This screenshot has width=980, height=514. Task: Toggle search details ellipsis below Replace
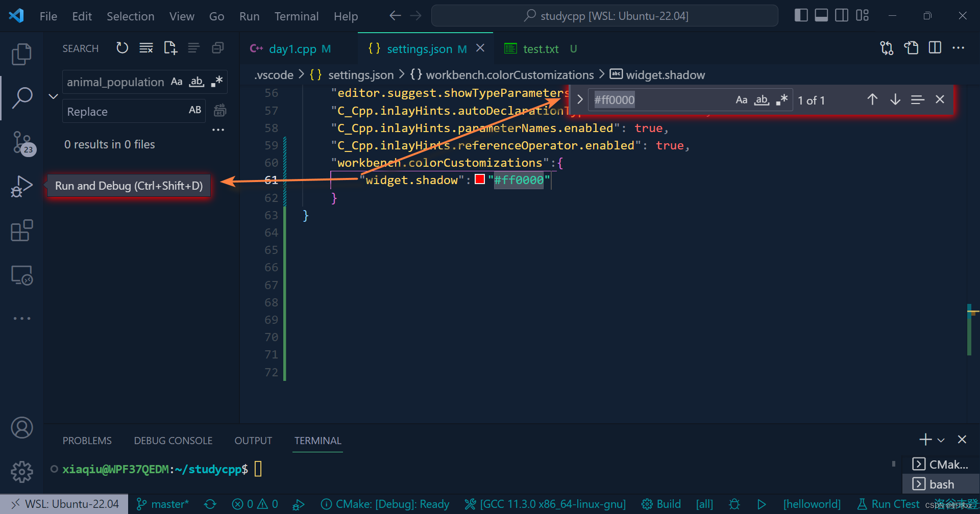(x=218, y=130)
